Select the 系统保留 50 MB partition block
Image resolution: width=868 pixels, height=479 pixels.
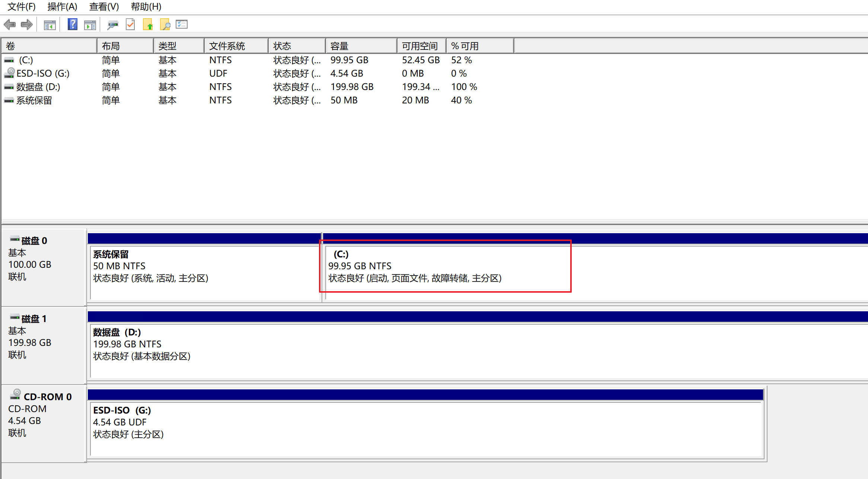(205, 271)
